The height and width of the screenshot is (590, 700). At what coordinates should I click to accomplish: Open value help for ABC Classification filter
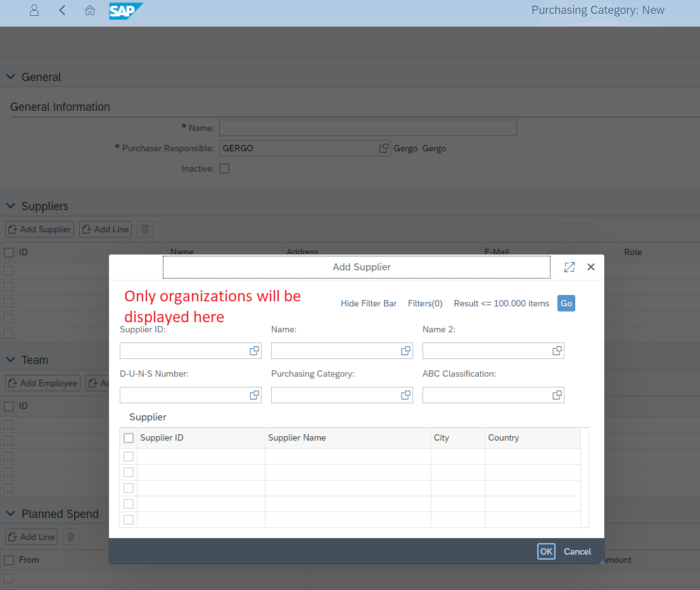tap(557, 395)
